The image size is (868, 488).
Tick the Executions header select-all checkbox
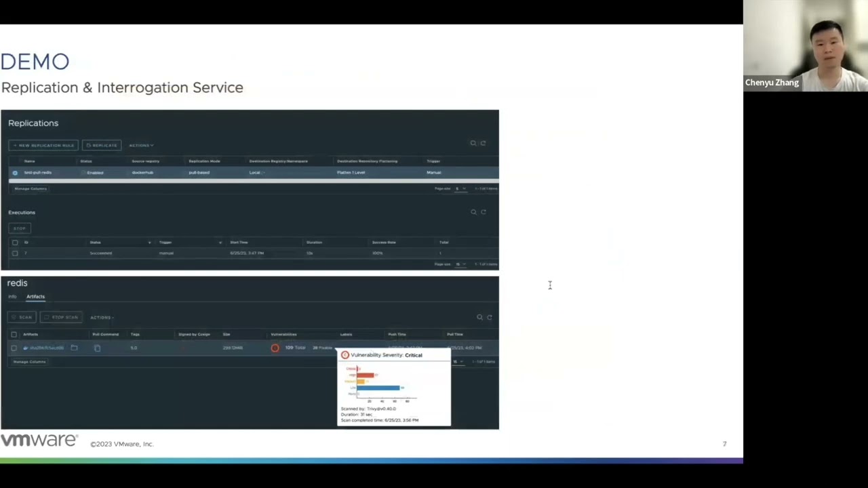pos(15,242)
